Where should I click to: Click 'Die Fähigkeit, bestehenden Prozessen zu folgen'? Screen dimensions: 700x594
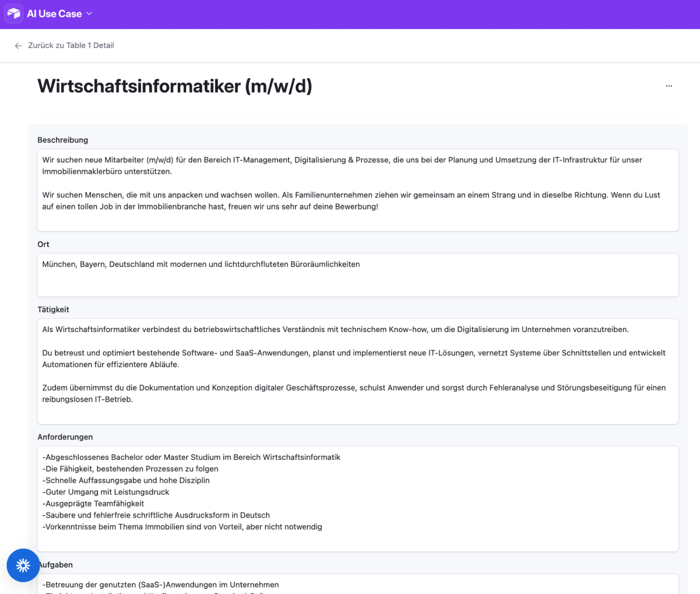[x=130, y=469]
